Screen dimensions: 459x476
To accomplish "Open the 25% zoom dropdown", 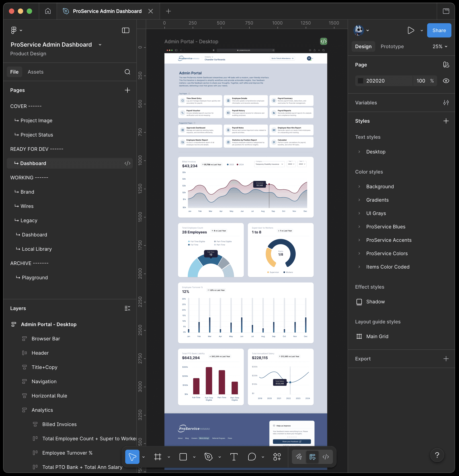I will point(440,46).
